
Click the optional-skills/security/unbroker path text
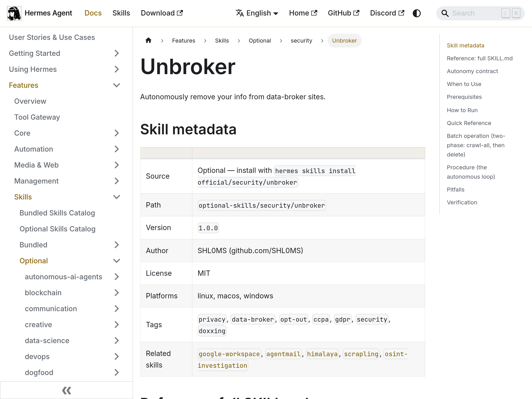[262, 205]
